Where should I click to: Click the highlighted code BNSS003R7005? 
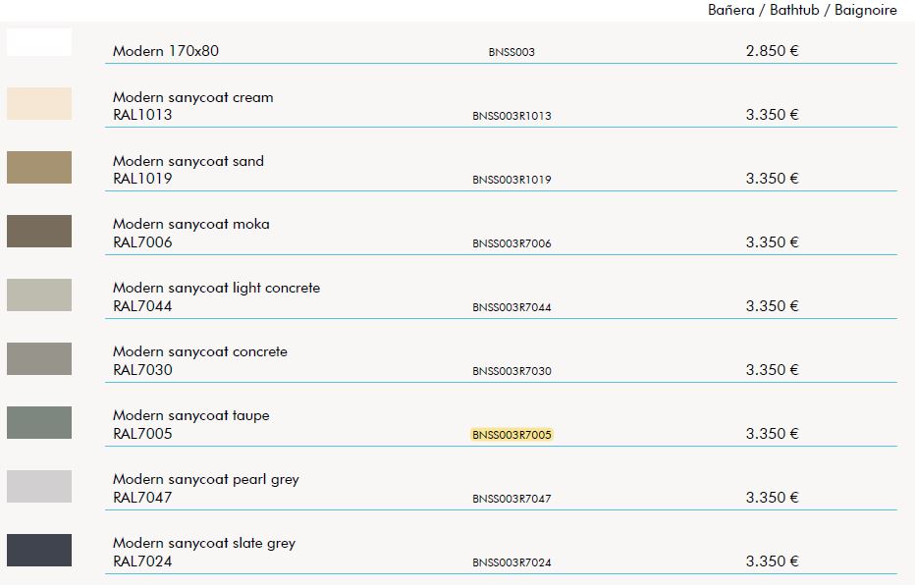click(x=511, y=435)
